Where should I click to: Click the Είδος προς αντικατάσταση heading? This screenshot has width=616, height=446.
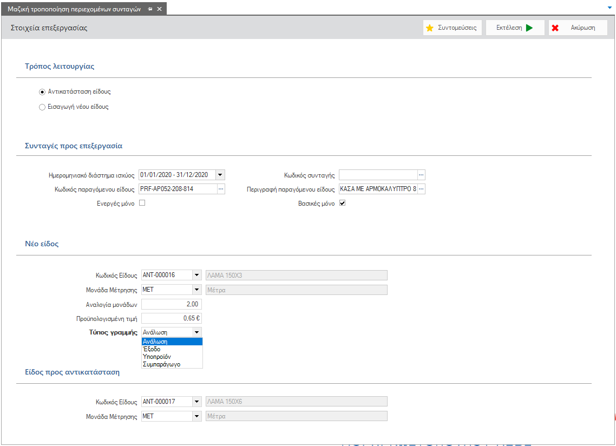tap(72, 372)
